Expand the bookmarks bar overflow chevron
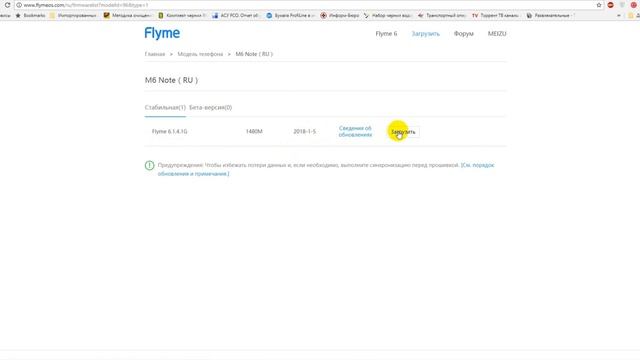This screenshot has height=360, width=640. tap(619, 15)
